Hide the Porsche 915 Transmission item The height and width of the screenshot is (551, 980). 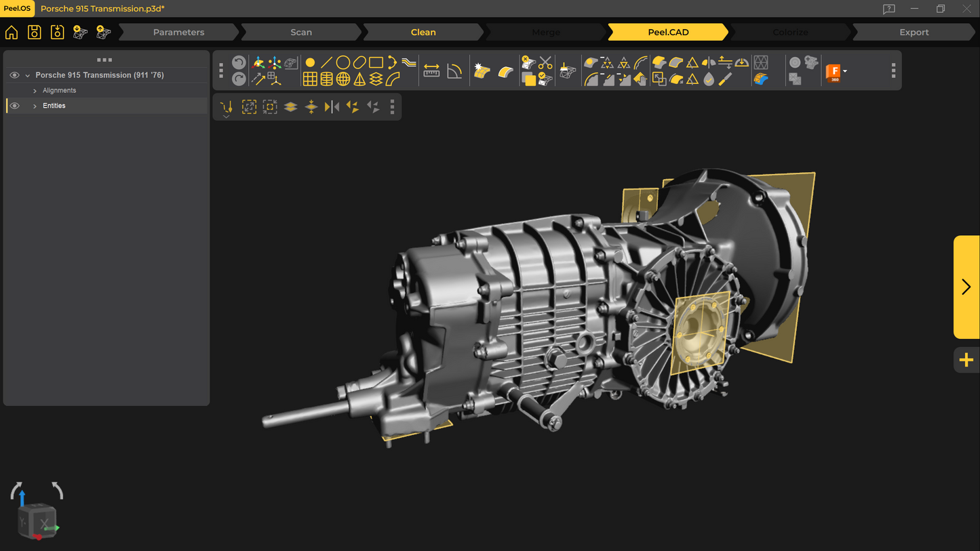pyautogui.click(x=14, y=75)
